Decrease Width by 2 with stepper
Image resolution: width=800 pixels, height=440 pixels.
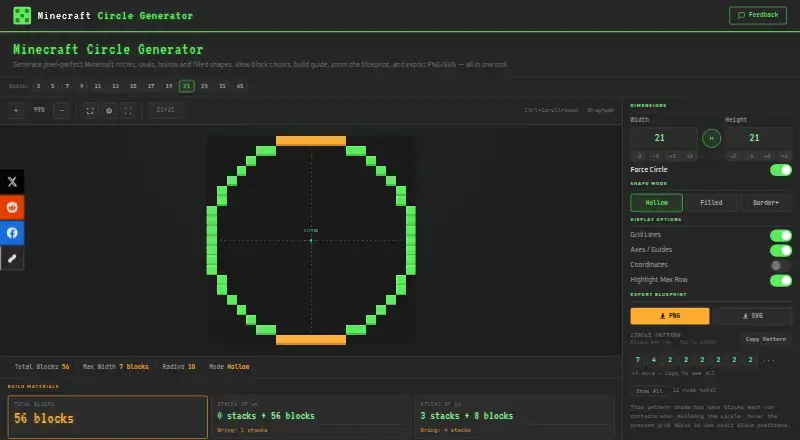pyautogui.click(x=639, y=156)
